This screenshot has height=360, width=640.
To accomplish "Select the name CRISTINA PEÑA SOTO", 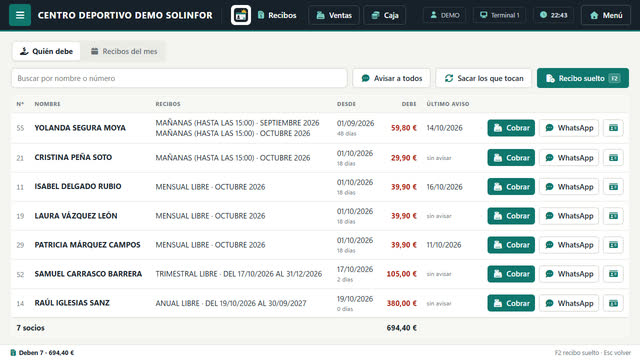I will point(73,157).
